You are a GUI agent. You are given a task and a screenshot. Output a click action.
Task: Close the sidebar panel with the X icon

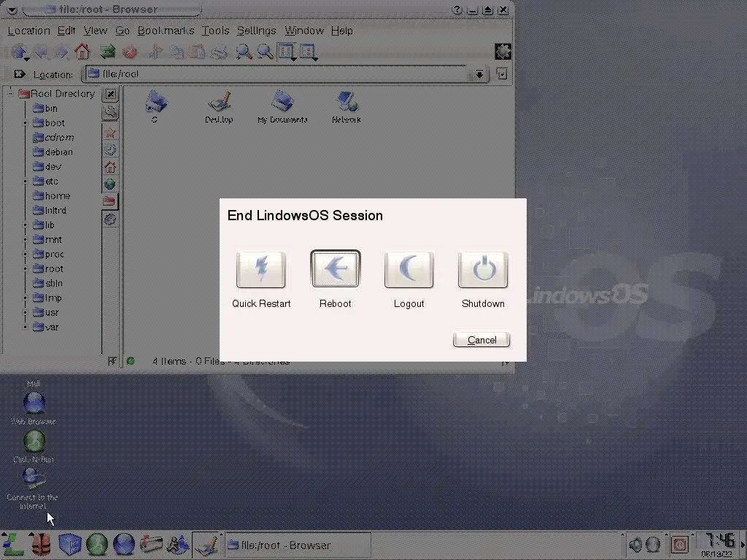click(x=110, y=94)
